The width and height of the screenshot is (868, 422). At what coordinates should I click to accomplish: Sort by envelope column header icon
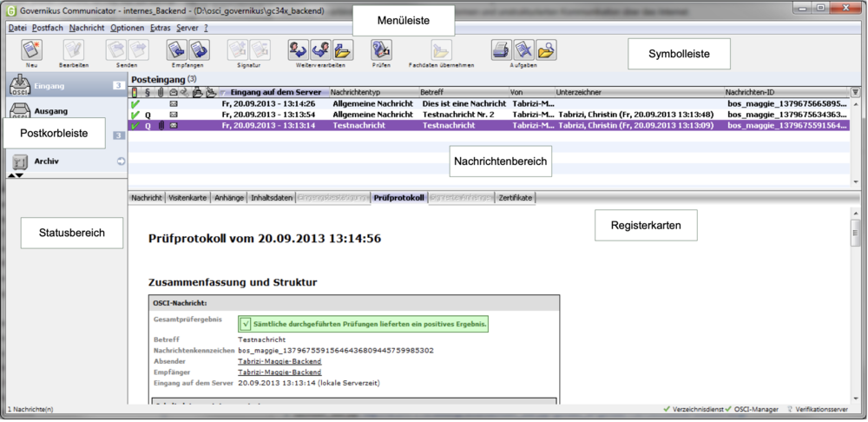173,92
